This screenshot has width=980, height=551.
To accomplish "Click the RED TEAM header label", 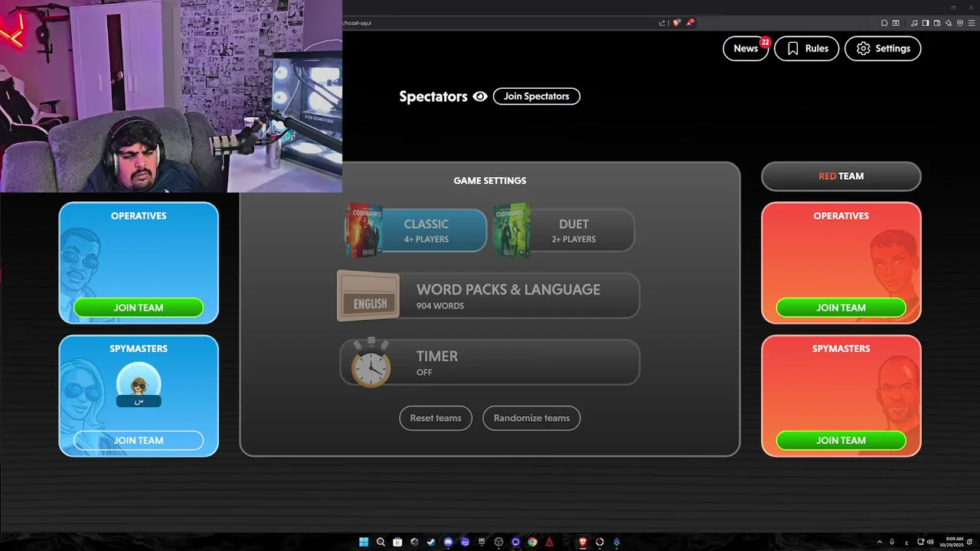I will point(841,176).
